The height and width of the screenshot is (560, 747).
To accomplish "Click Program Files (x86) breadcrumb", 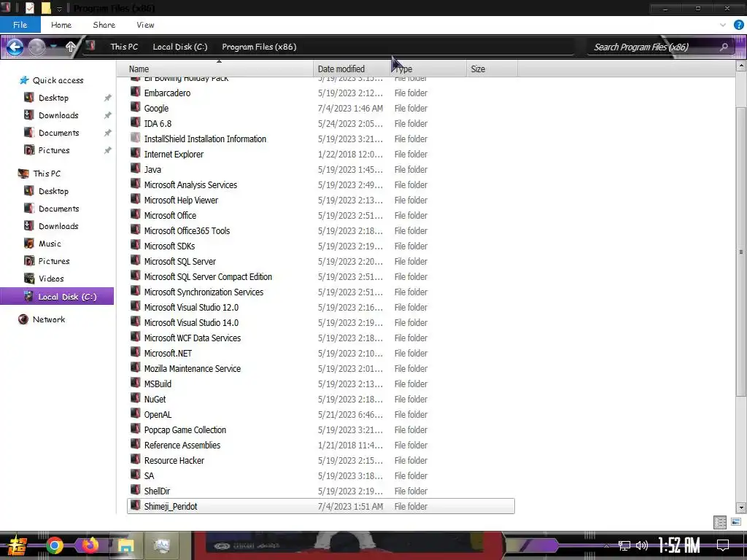I will [259, 47].
